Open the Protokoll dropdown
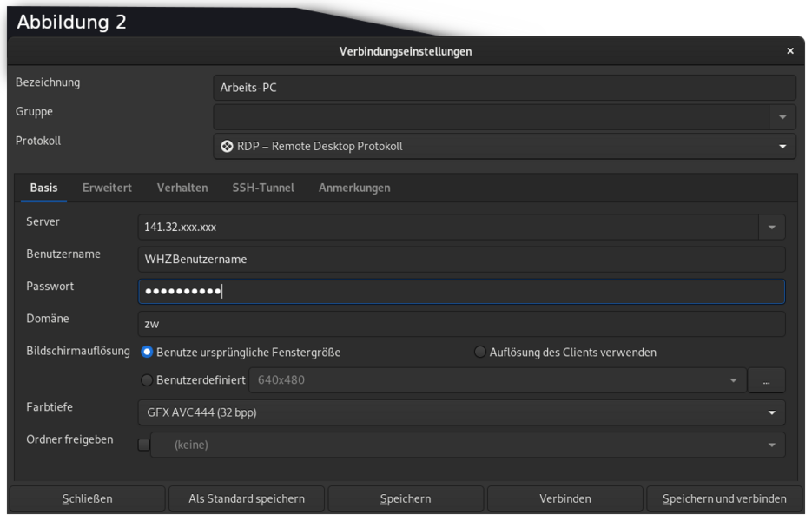 coord(505,147)
